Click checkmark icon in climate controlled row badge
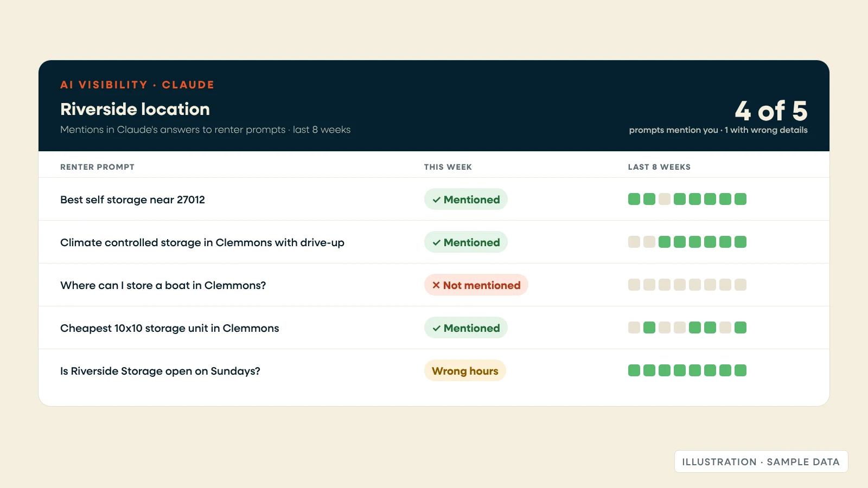The image size is (868, 488). (436, 242)
